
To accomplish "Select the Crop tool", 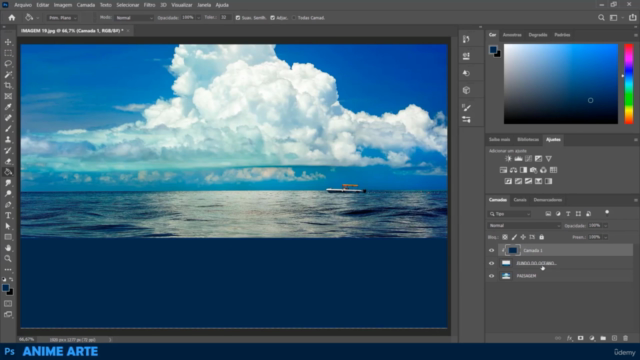I will tap(8, 85).
